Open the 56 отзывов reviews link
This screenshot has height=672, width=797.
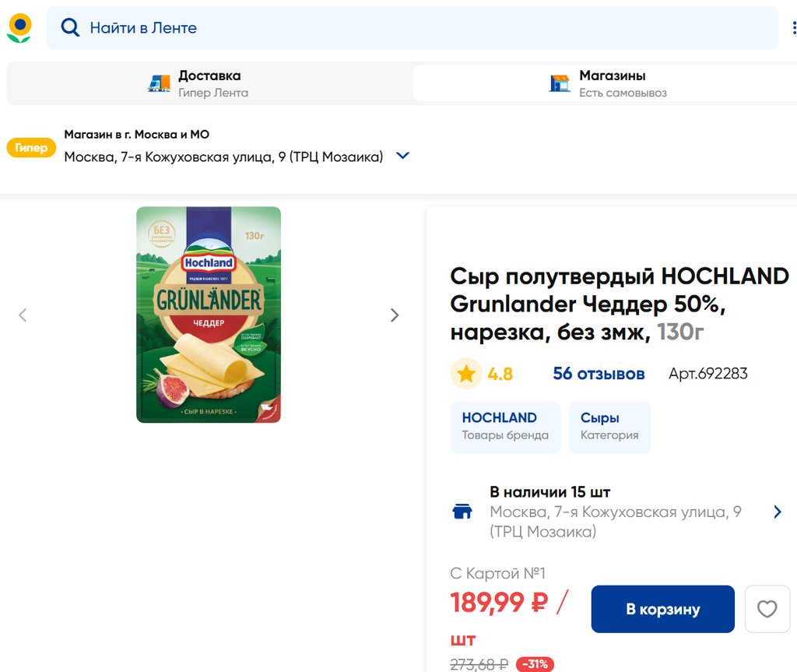point(599,374)
